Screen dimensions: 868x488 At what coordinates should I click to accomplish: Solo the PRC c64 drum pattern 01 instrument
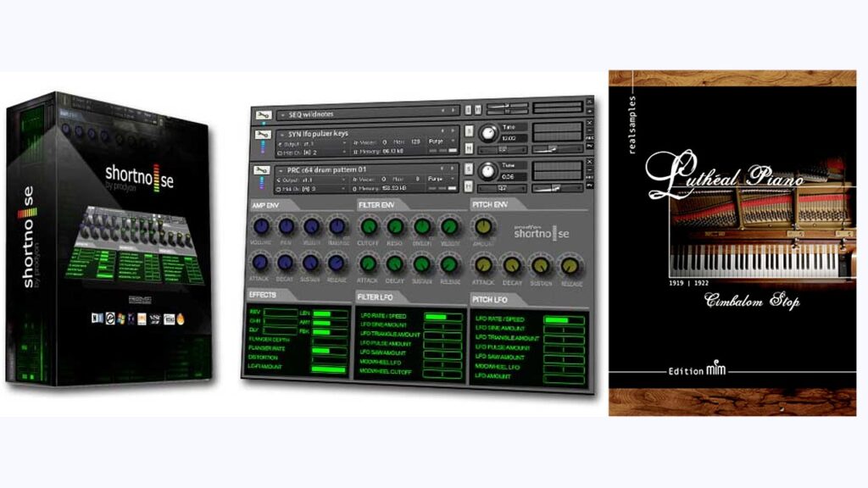pos(469,169)
